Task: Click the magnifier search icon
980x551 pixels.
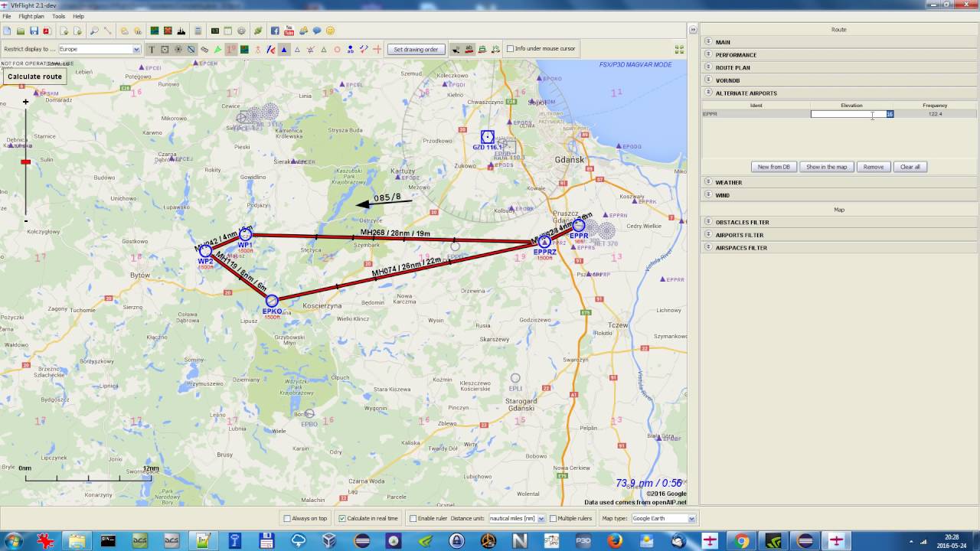Action: [x=94, y=31]
